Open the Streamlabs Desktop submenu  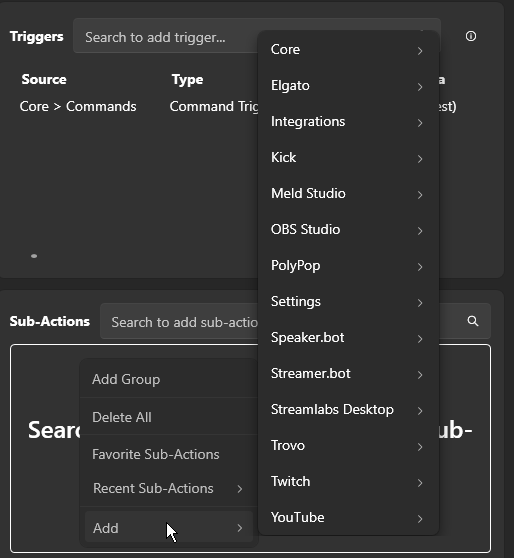(348, 410)
